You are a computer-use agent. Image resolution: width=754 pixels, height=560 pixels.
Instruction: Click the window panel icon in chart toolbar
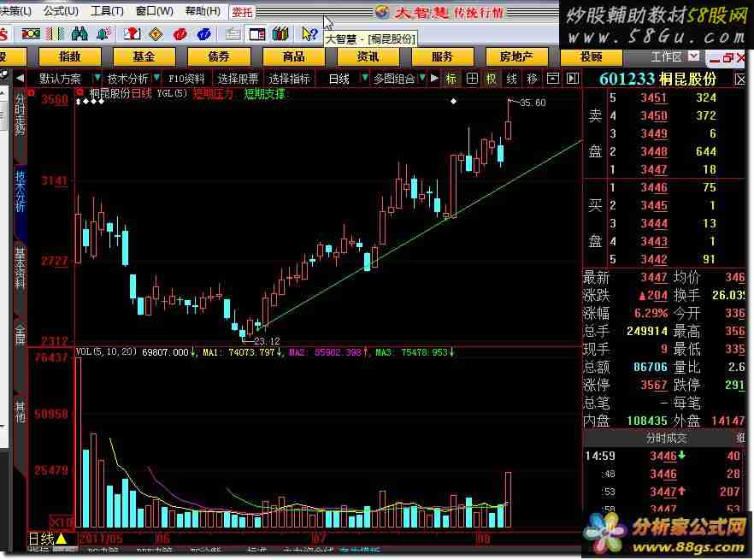pyautogui.click(x=553, y=79)
